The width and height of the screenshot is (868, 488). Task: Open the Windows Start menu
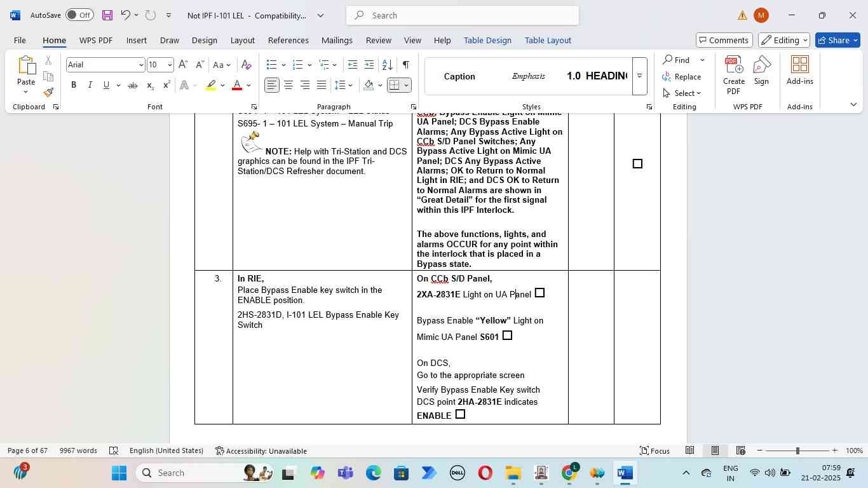tap(119, 473)
